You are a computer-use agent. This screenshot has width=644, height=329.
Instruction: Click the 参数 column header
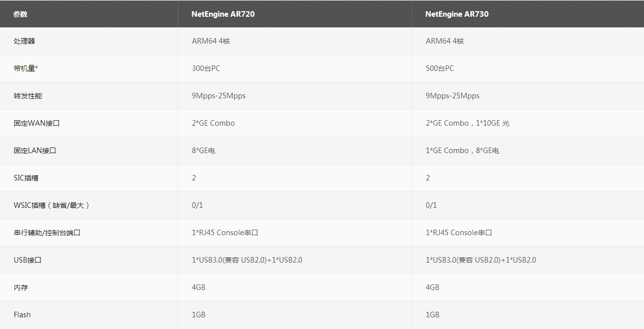click(x=20, y=14)
